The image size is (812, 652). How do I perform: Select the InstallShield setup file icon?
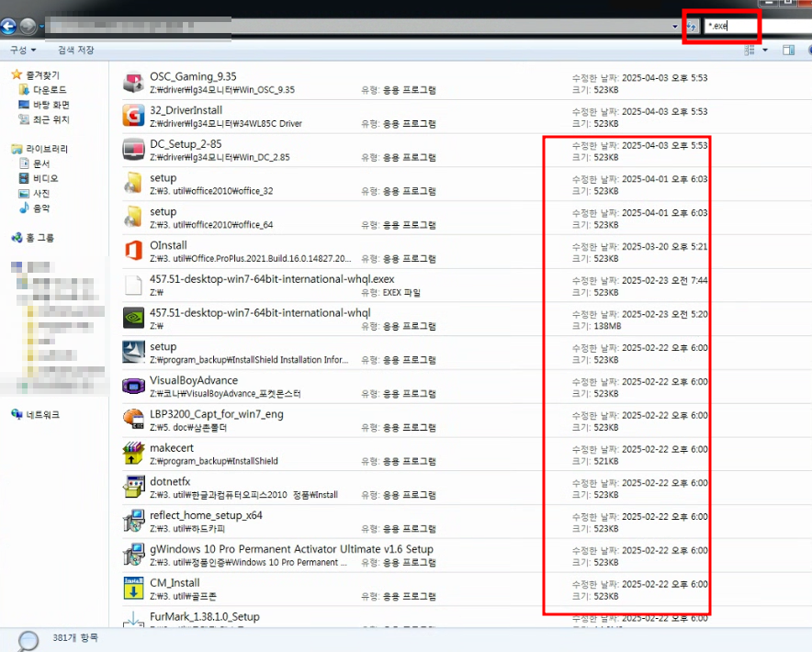[x=133, y=352]
